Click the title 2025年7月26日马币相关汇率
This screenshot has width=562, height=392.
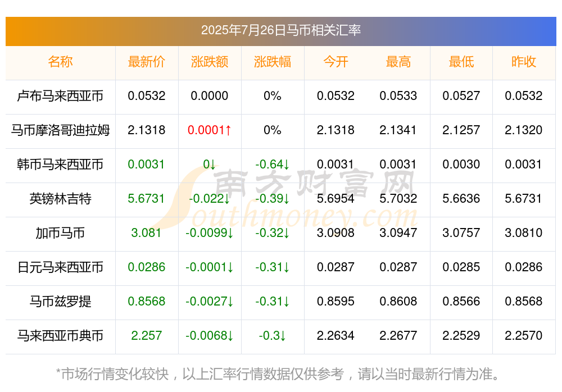[280, 30]
